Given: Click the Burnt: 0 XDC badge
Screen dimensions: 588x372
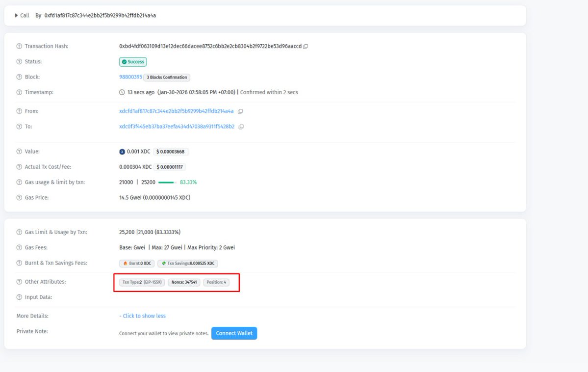Looking at the screenshot, I should tap(137, 264).
